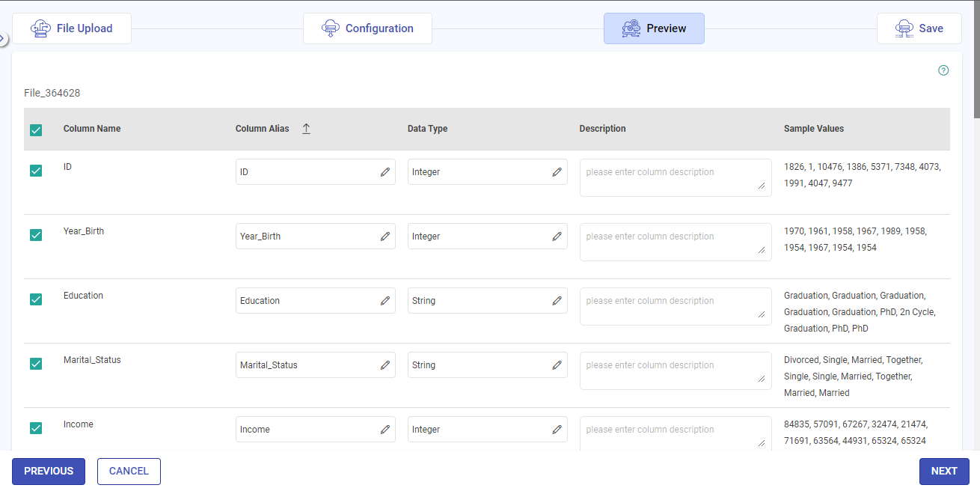Deselect the Income column checkbox
980x491 pixels.
(x=36, y=428)
